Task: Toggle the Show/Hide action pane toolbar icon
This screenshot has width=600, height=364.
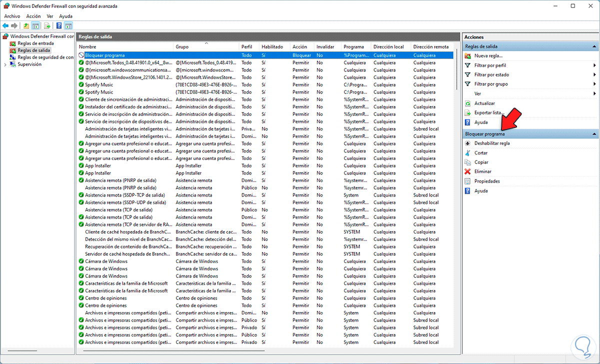Action: pyautogui.click(x=68, y=25)
